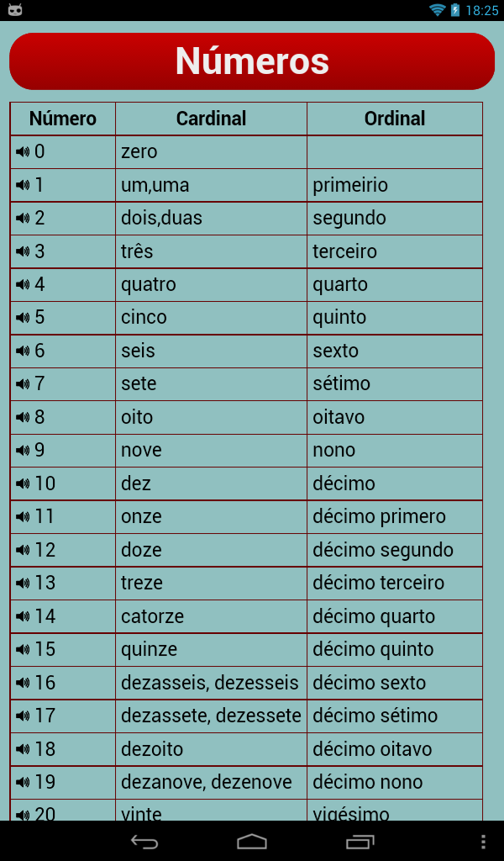Tap the red Números header banner
This screenshot has width=504, height=861.
(x=252, y=61)
